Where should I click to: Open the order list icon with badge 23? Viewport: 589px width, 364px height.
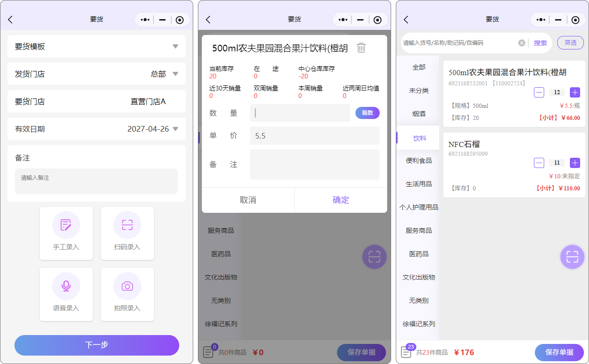click(407, 351)
